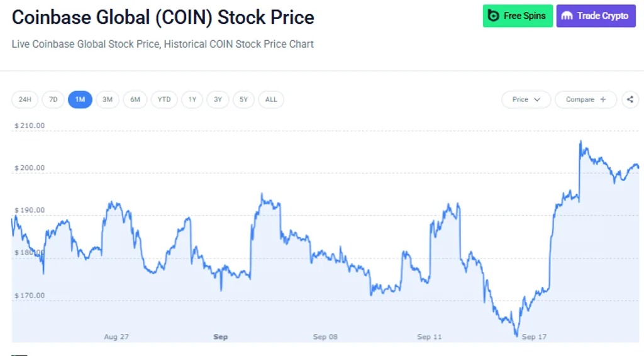
Task: Click the green Free Spins button
Action: click(x=518, y=16)
